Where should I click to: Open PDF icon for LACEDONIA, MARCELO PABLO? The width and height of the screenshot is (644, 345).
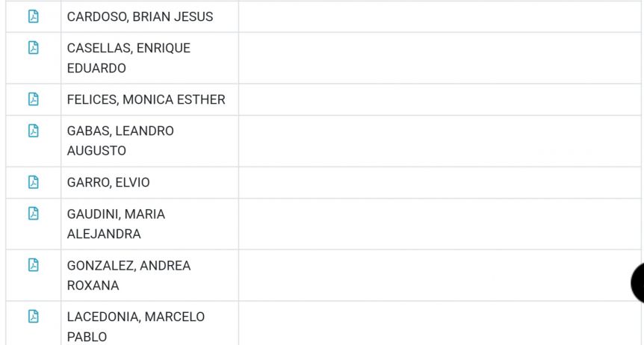(x=34, y=317)
